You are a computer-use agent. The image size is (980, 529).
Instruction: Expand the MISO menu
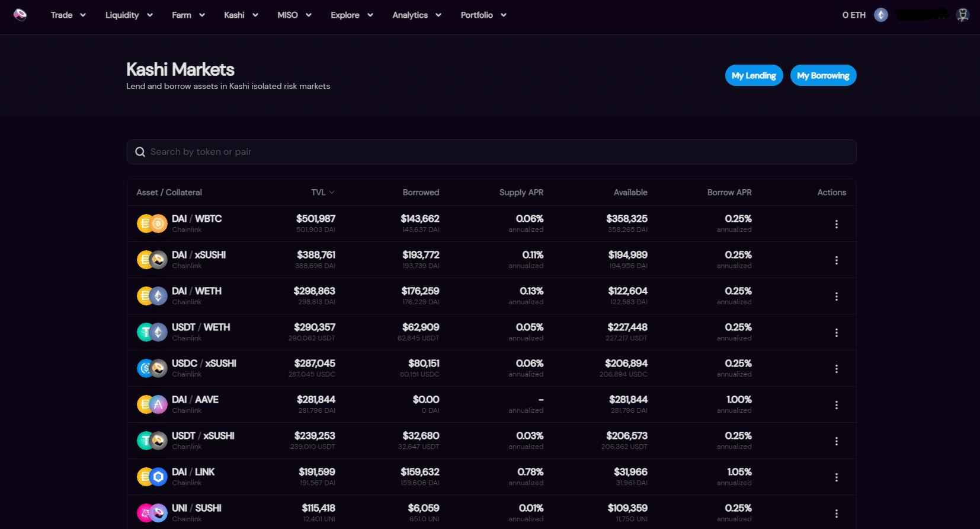(294, 15)
